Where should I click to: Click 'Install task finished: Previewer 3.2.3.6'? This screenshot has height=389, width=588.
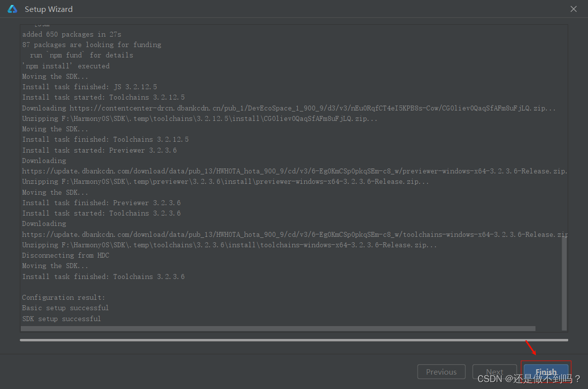101,203
